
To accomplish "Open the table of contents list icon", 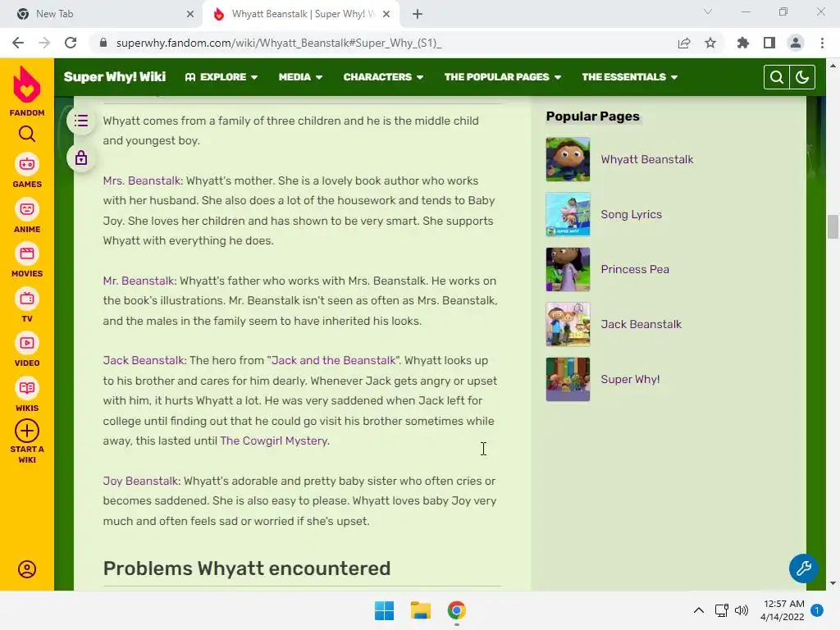I will [81, 121].
